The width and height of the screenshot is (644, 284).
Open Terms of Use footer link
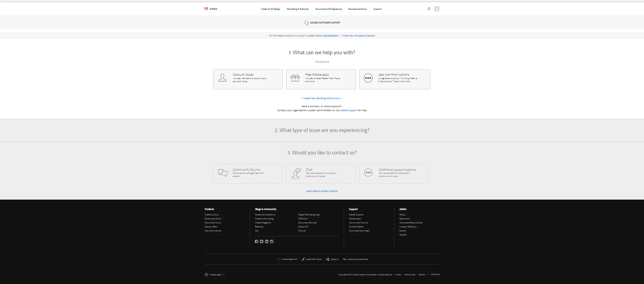point(410,275)
